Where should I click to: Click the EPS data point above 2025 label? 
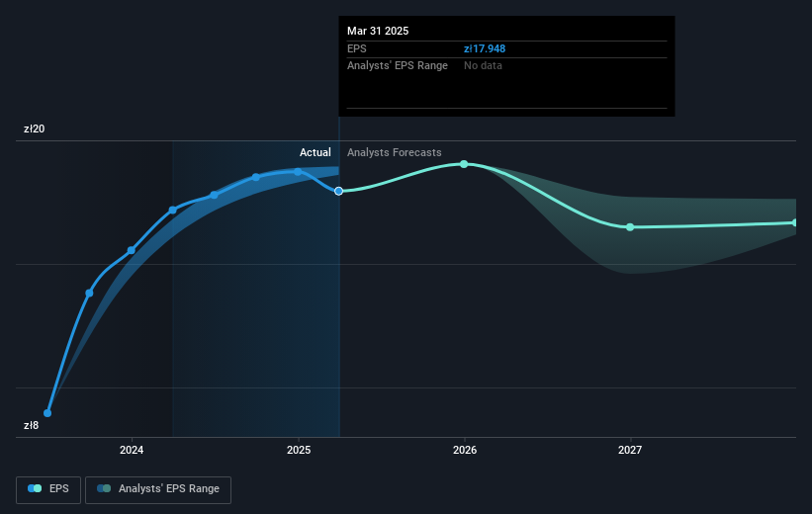coord(299,172)
